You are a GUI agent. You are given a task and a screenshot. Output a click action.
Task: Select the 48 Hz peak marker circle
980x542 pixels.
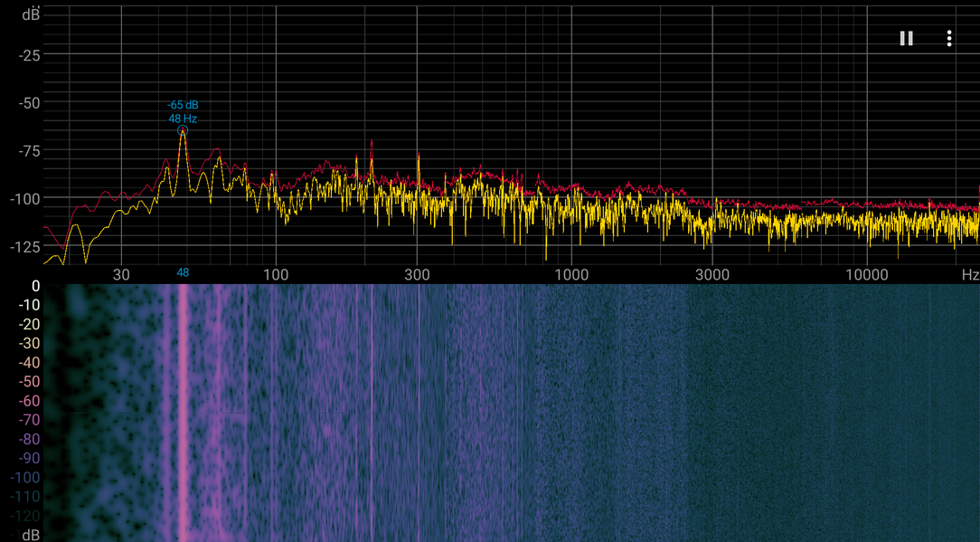pyautogui.click(x=183, y=131)
